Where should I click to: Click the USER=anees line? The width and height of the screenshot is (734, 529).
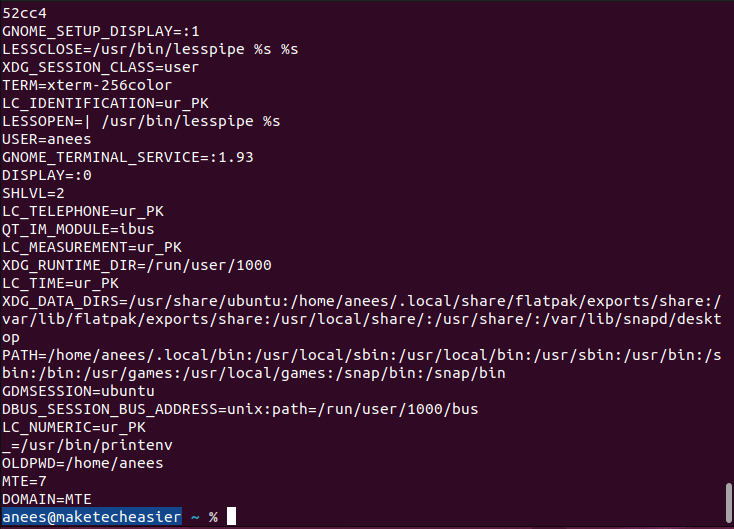tap(46, 139)
